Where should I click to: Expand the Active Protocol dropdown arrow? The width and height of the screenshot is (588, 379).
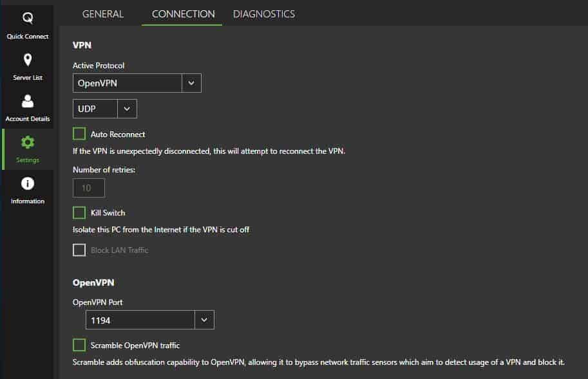191,83
